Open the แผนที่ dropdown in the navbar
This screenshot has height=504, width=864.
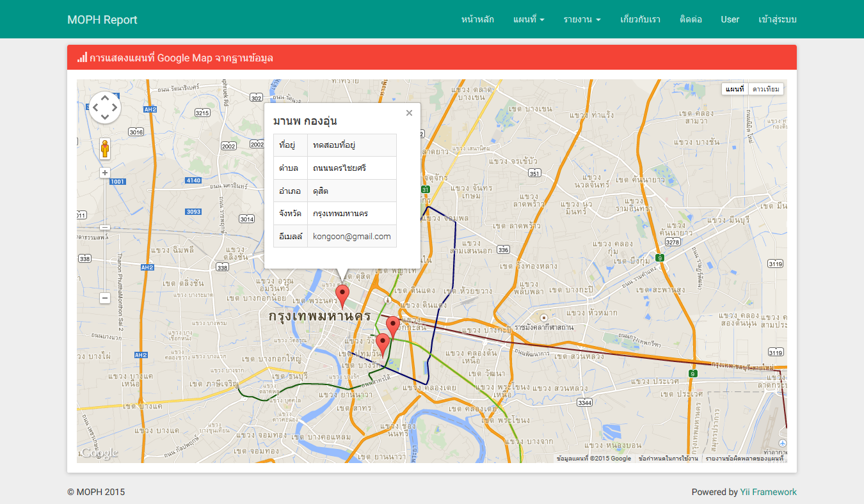coord(529,19)
